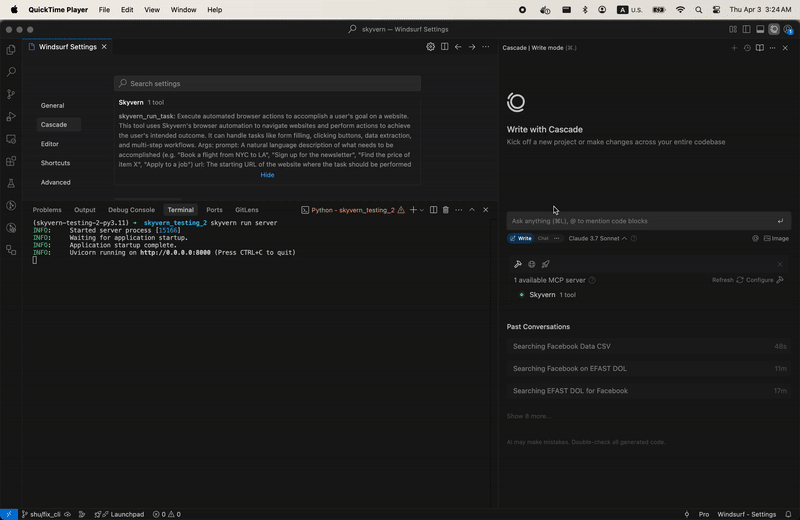
Task: Switch Cascade to Write mode
Action: click(x=521, y=239)
